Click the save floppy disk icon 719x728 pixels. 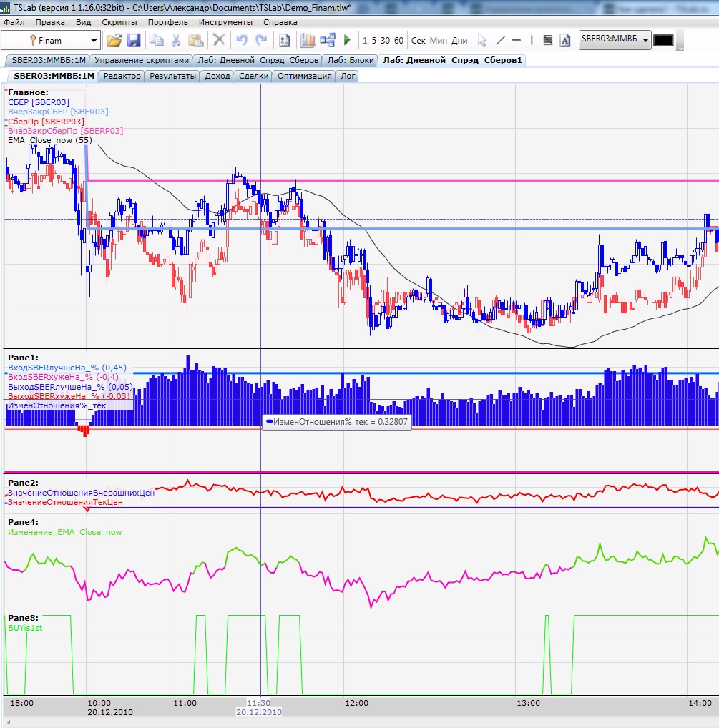point(133,41)
